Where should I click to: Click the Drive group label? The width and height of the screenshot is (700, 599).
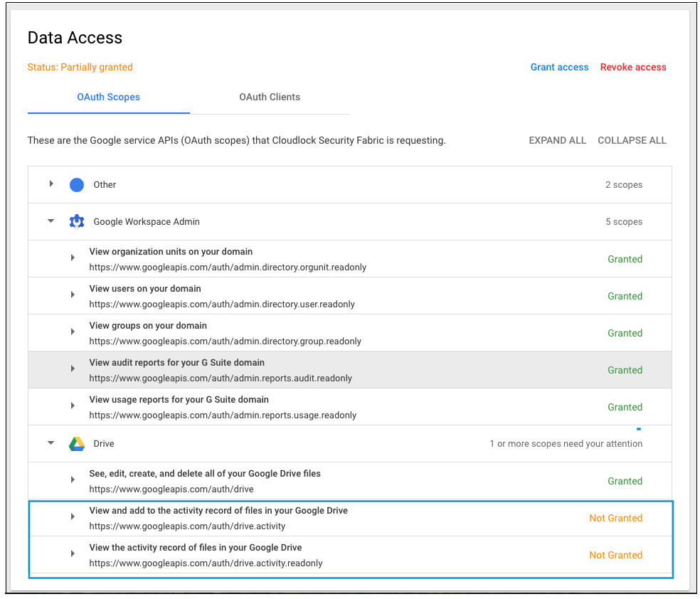104,444
